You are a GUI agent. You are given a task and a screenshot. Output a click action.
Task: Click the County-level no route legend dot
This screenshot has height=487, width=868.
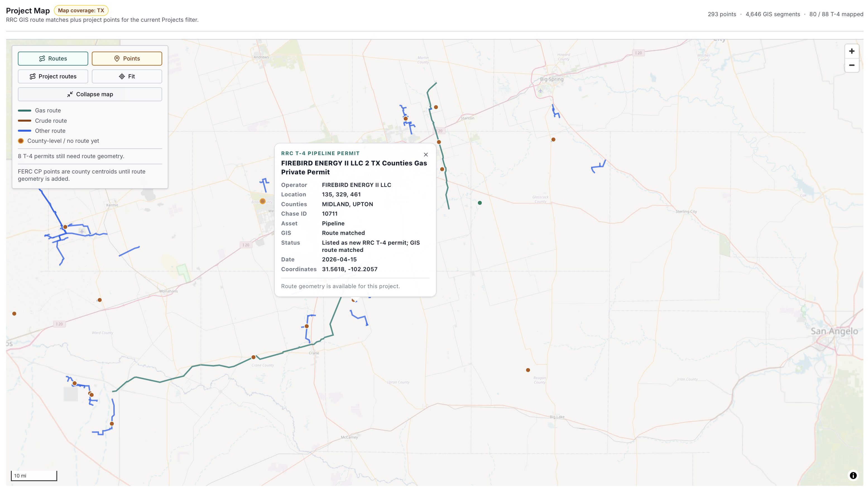point(21,141)
